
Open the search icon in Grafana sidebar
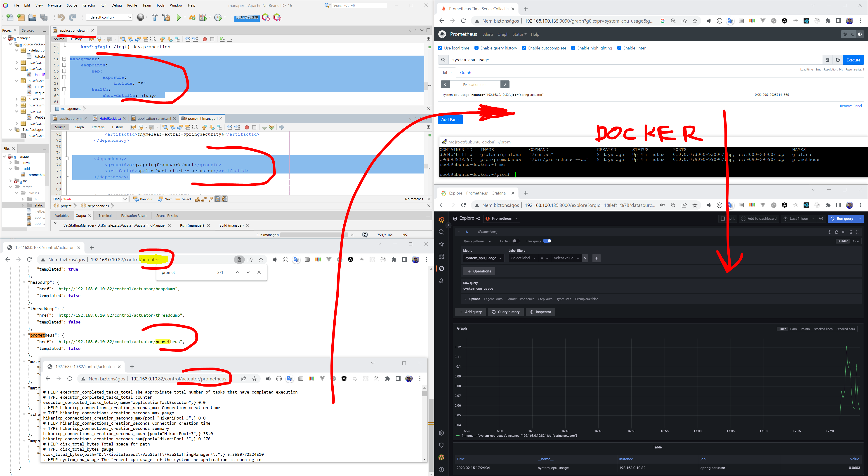pos(441,232)
